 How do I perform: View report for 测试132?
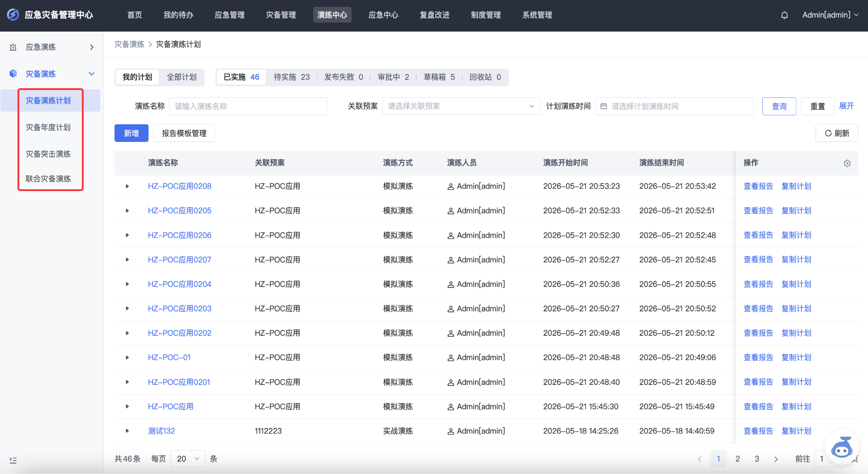759,431
